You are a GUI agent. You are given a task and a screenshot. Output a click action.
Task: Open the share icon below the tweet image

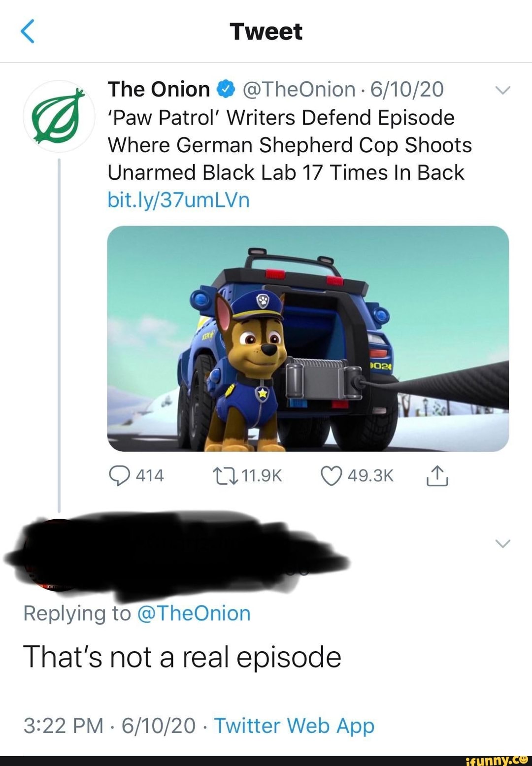point(438,474)
